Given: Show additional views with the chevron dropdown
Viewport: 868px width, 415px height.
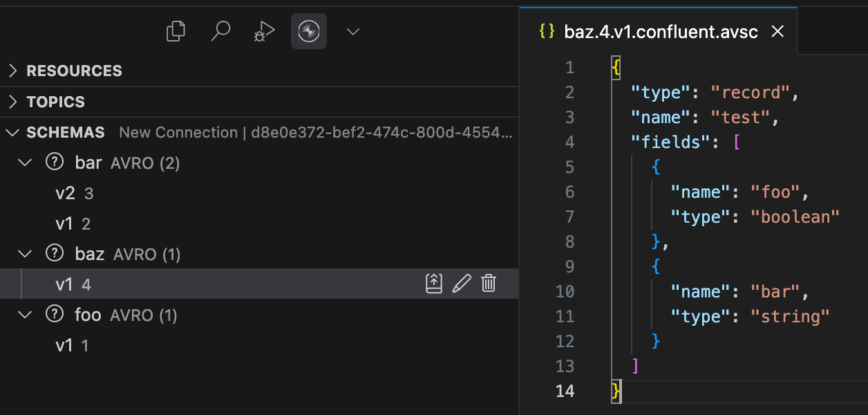Looking at the screenshot, I should click(x=353, y=31).
